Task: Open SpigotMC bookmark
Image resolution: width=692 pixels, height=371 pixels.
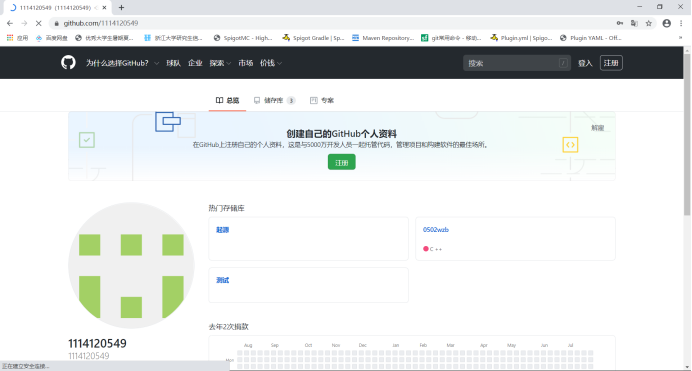Action: pyautogui.click(x=243, y=38)
